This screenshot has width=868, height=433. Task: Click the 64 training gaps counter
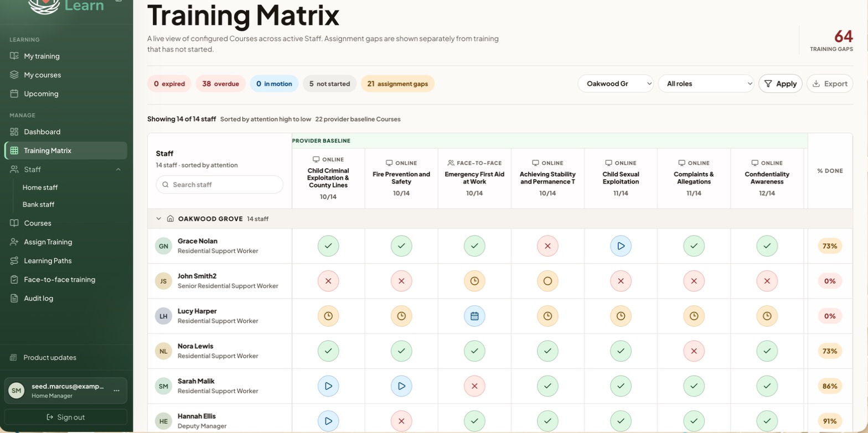point(831,40)
